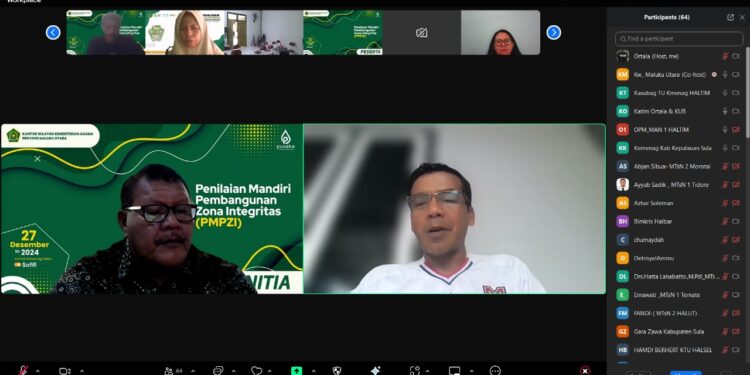Select participant Drs.Hatta Lanabatto
The width and height of the screenshot is (750, 375).
(x=678, y=276)
